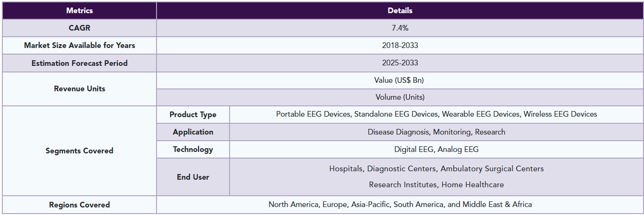Click the Details column header

(x=400, y=10)
